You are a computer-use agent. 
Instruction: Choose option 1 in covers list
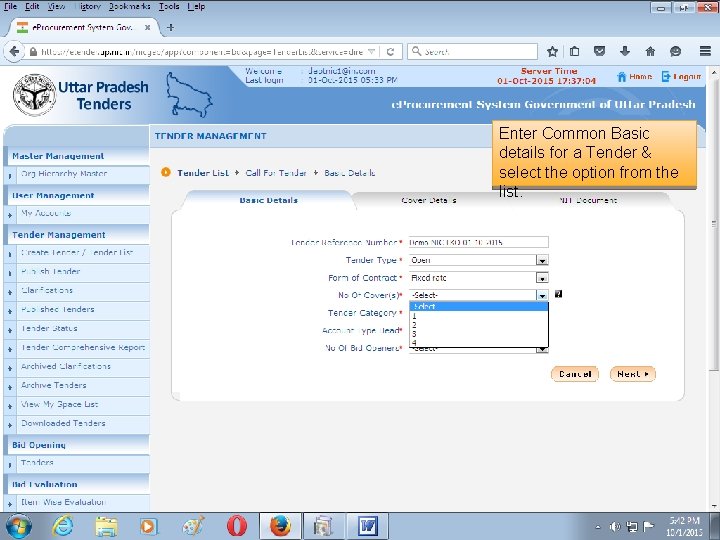tap(478, 316)
